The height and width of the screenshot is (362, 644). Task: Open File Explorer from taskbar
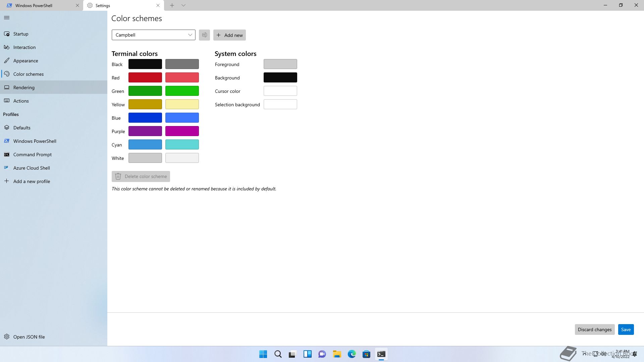(337, 354)
